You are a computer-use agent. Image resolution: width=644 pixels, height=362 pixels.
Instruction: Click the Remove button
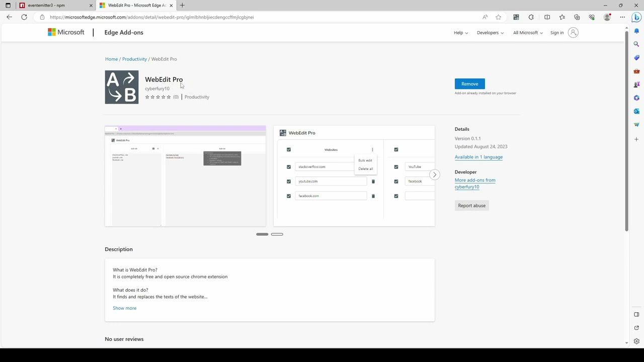point(469,84)
